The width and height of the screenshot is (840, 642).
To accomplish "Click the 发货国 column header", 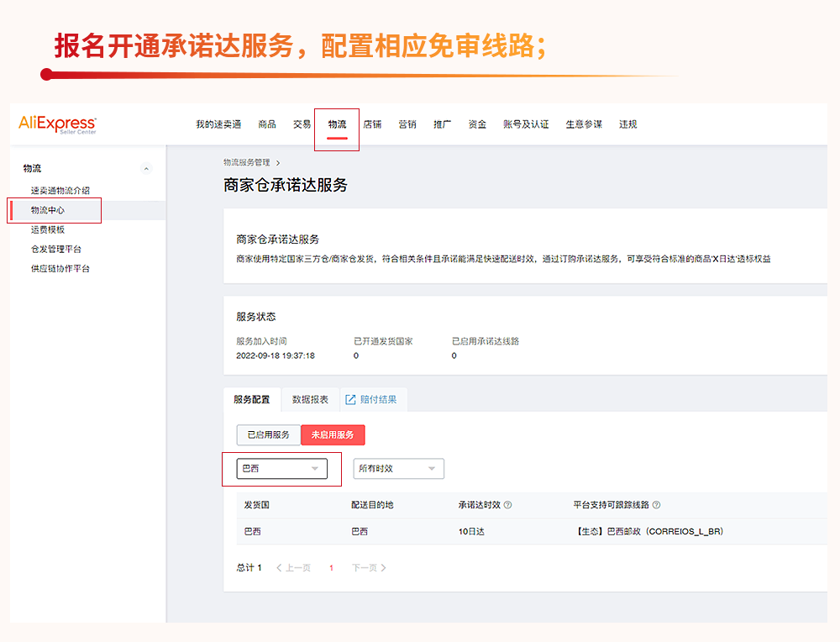I will pos(256,505).
